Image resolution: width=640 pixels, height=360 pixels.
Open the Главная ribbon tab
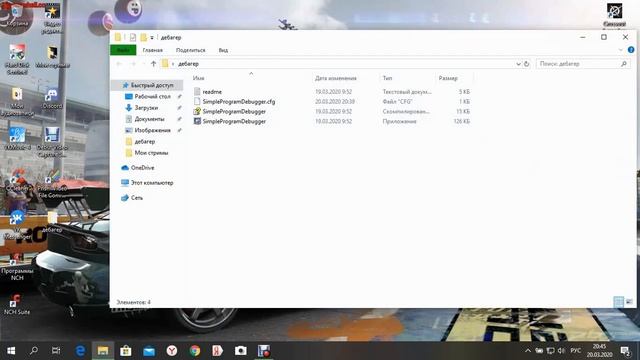click(153, 50)
